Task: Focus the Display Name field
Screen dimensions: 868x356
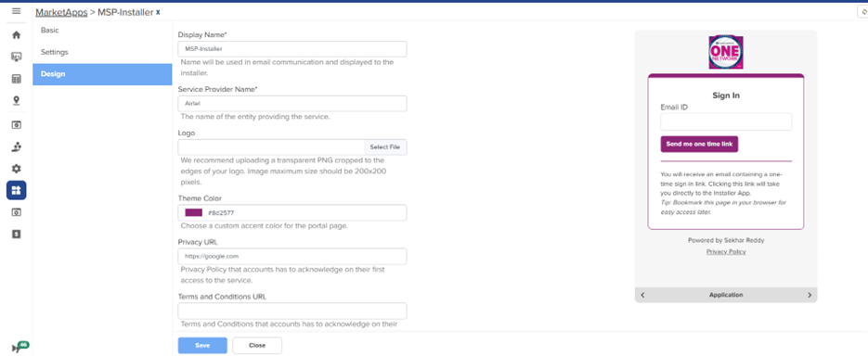Action: coord(292,48)
